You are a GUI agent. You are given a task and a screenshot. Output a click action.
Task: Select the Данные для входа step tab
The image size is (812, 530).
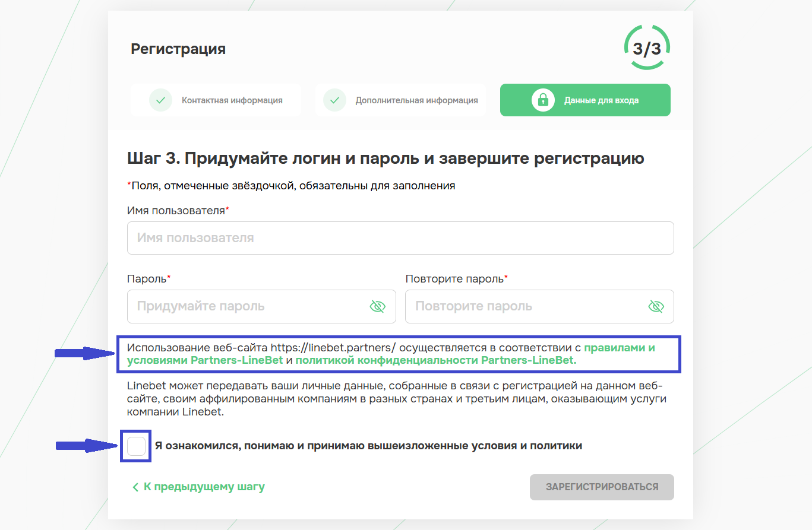pos(585,100)
